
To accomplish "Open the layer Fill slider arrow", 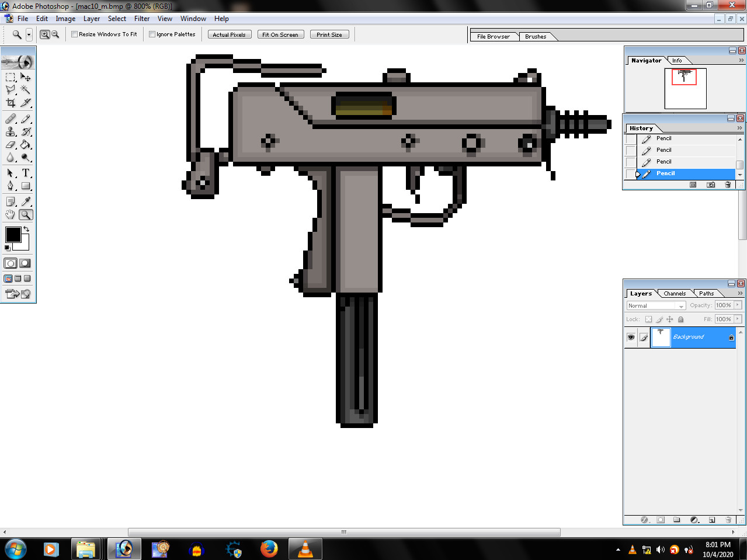I will (738, 319).
